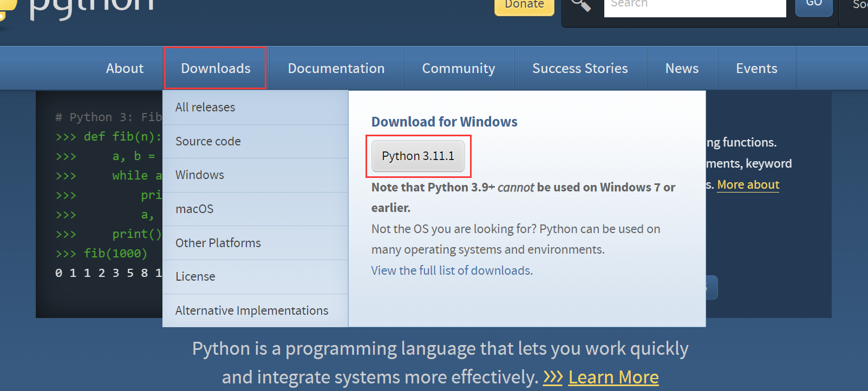Open the About menu item
The width and height of the screenshot is (868, 391).
pyautogui.click(x=125, y=68)
